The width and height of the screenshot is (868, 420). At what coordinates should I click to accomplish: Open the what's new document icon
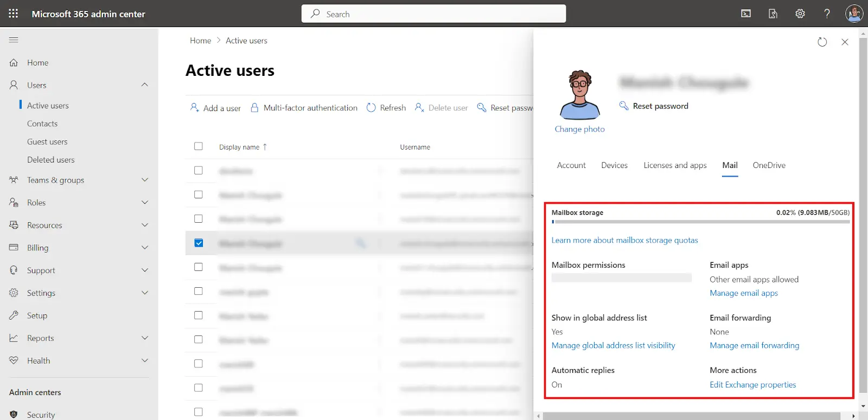pyautogui.click(x=773, y=14)
